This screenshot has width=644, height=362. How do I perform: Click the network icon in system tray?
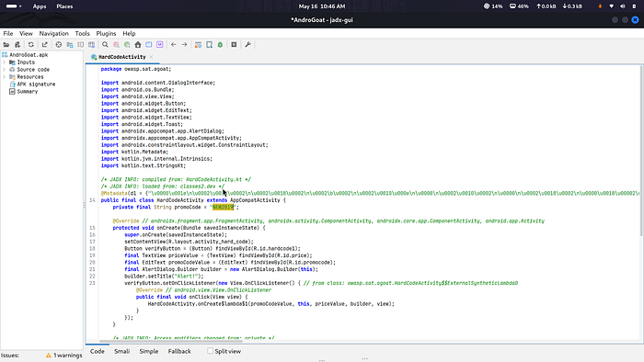612,6
